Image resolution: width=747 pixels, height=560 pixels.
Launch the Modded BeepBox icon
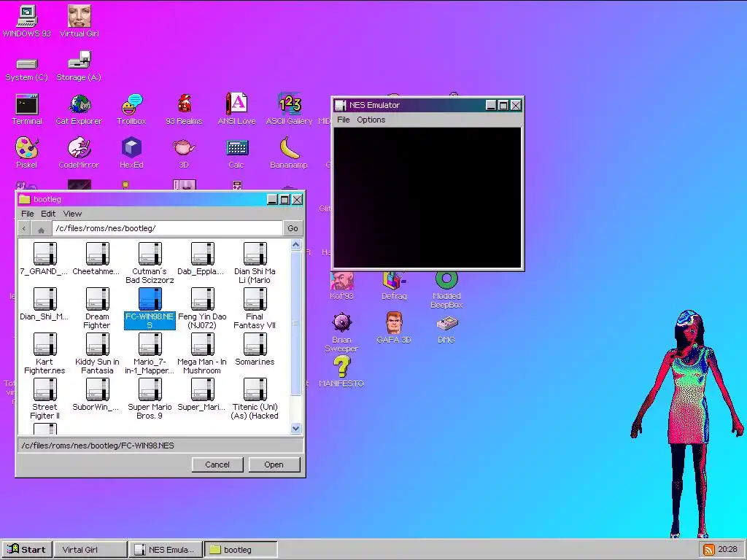tap(446, 289)
